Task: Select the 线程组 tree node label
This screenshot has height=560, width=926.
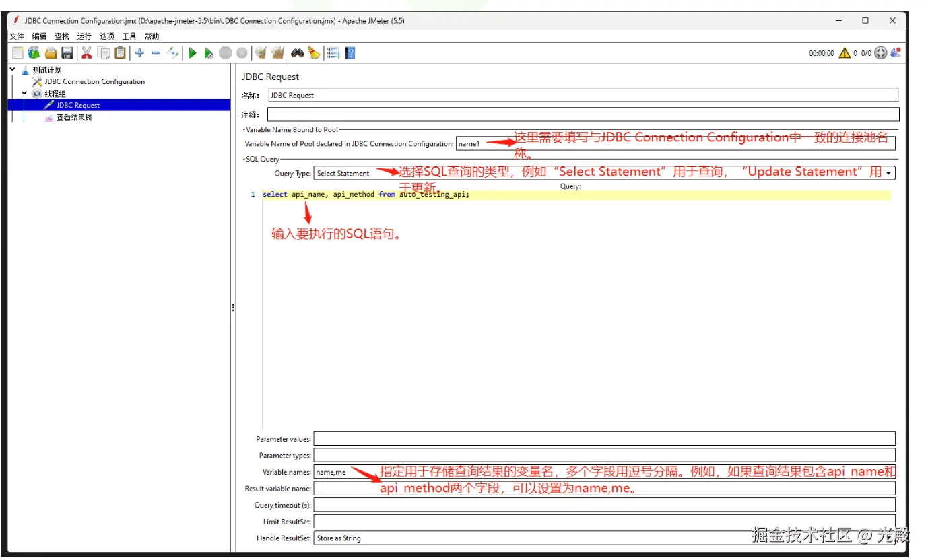Action: 55,94
